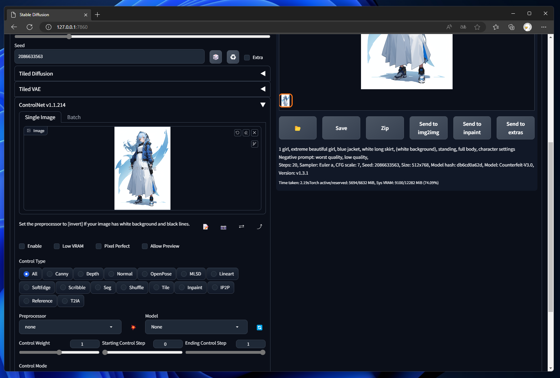Open the browser favorites list icon

pyautogui.click(x=496, y=27)
